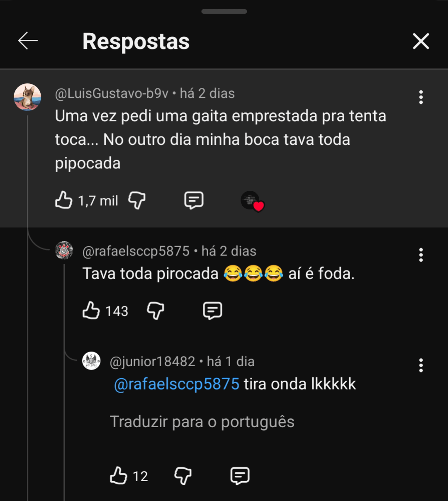Like junior18482's reply

coord(119,476)
